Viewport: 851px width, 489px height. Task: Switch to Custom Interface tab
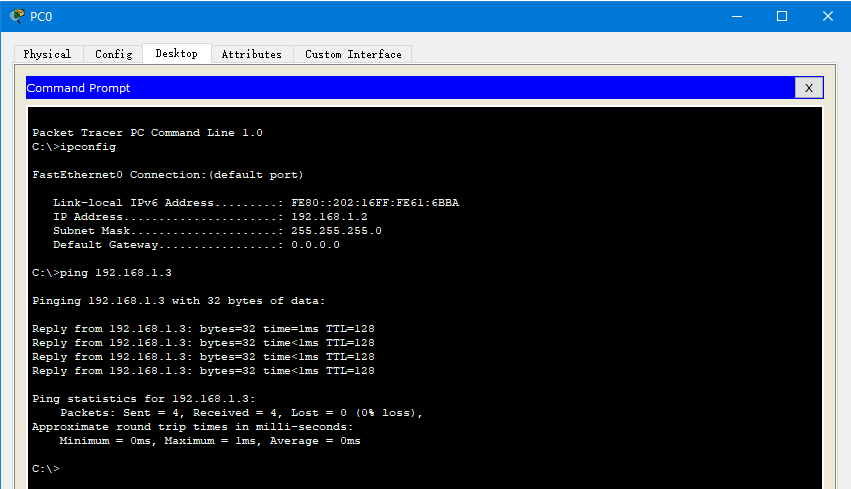(353, 54)
